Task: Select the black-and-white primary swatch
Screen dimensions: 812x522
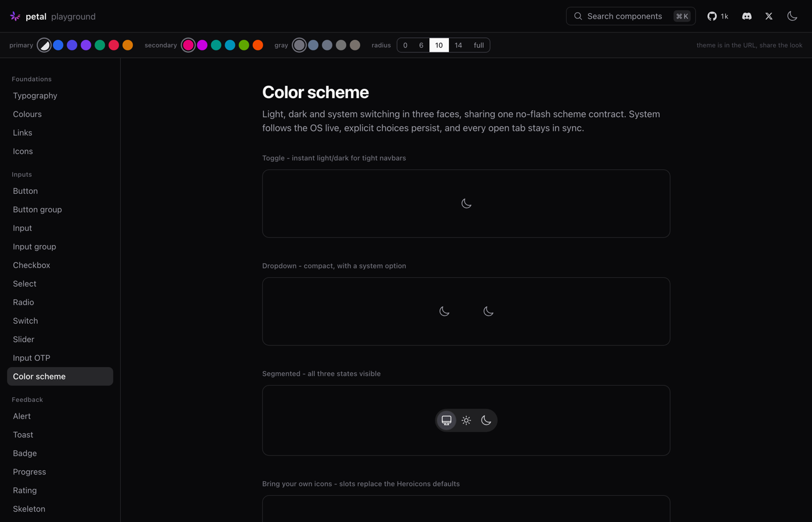Action: pos(44,45)
